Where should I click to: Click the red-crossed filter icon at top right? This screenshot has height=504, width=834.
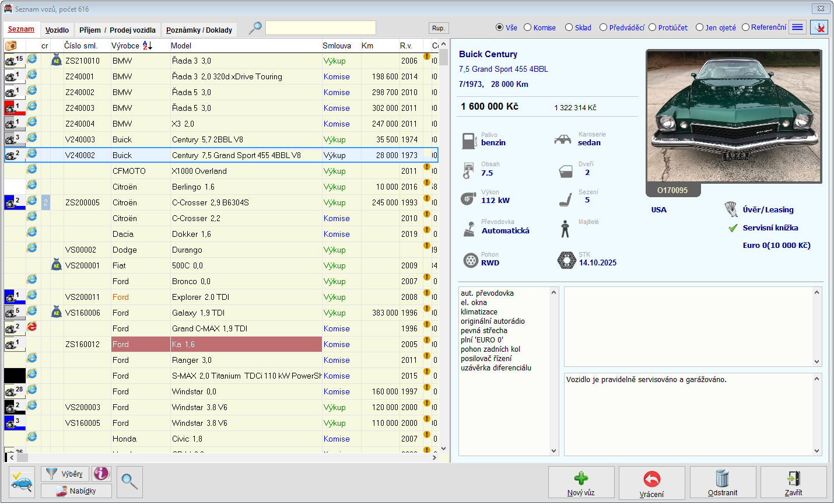click(x=819, y=27)
